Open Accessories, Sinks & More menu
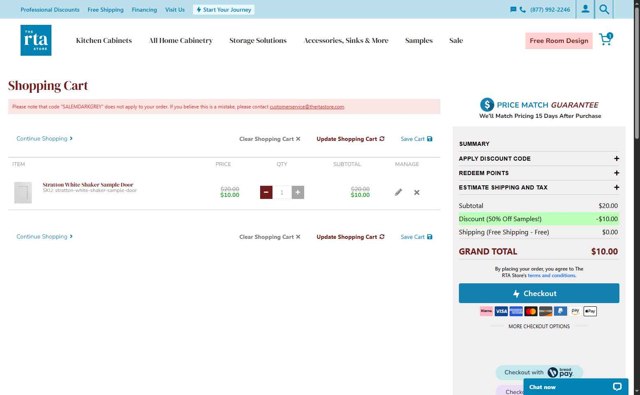 tap(346, 40)
